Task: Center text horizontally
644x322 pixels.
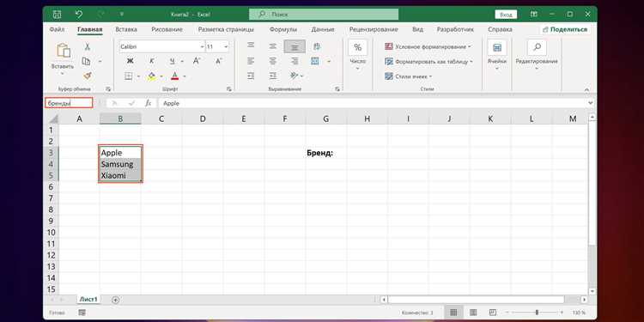Action: 273,61
